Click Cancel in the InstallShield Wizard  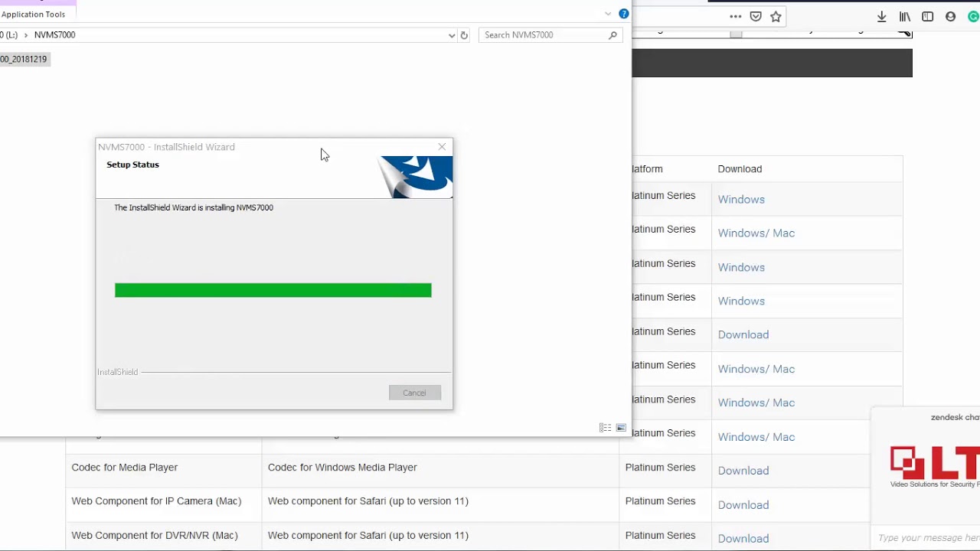pyautogui.click(x=414, y=393)
